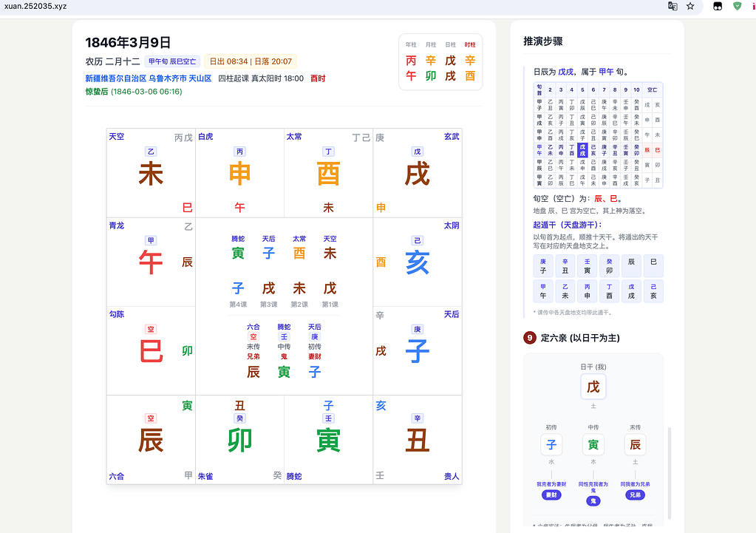Click the large red 巳 cell with 勾陈

(x=151, y=350)
